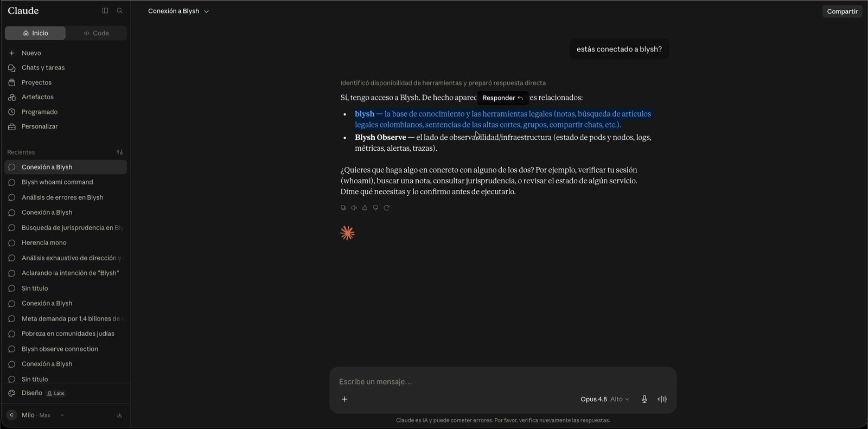Click the filter icon next to Recientes

pos(120,152)
